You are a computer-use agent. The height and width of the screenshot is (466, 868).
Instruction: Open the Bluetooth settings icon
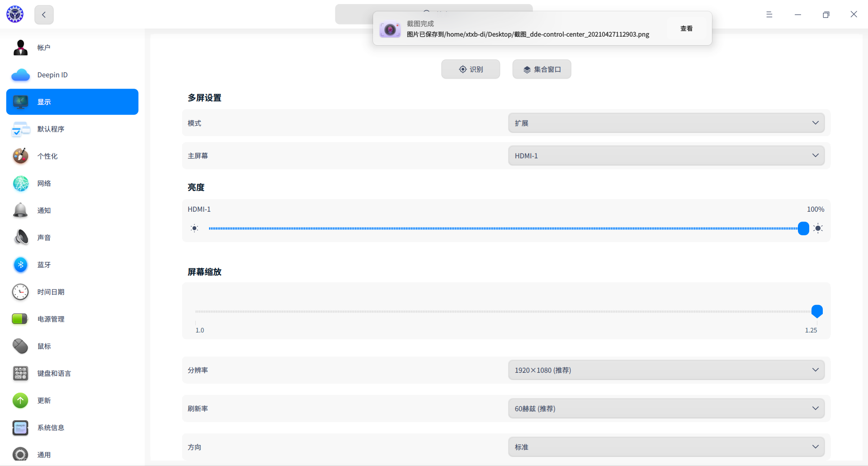point(21,265)
